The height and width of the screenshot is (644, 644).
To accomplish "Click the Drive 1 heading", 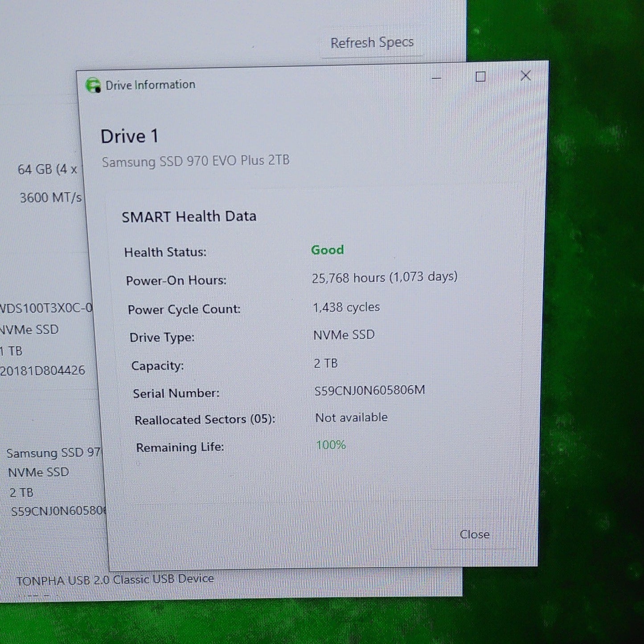I will point(129,136).
